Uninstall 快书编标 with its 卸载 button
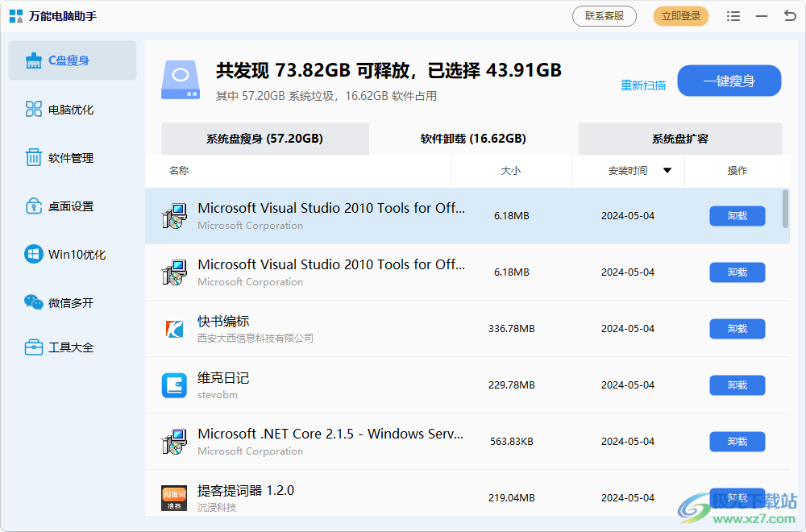 pos(737,329)
